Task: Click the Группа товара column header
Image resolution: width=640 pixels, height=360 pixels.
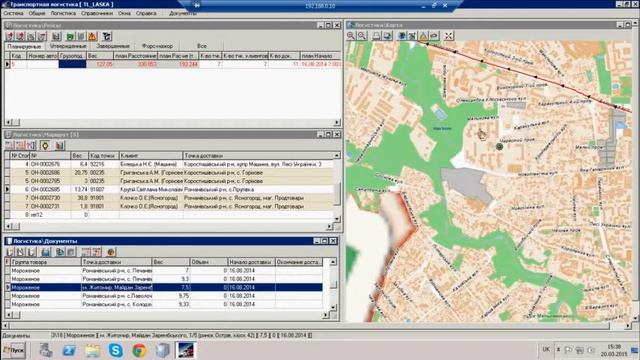Action: (46, 262)
